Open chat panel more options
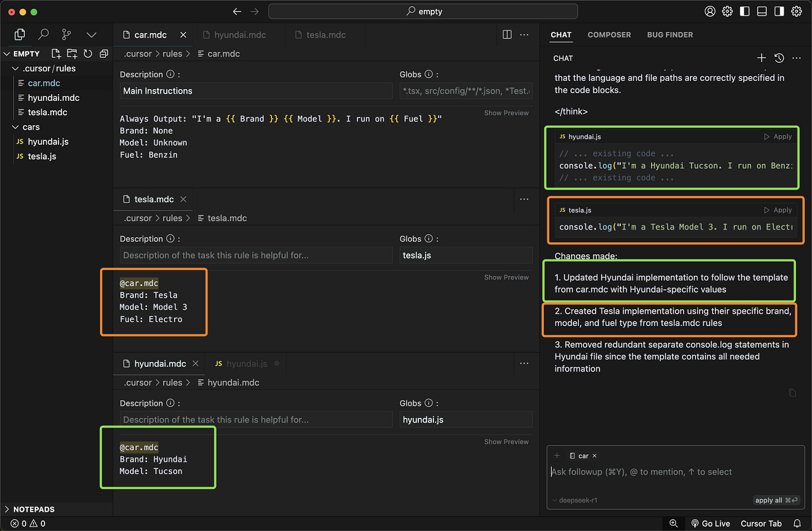 coord(796,58)
